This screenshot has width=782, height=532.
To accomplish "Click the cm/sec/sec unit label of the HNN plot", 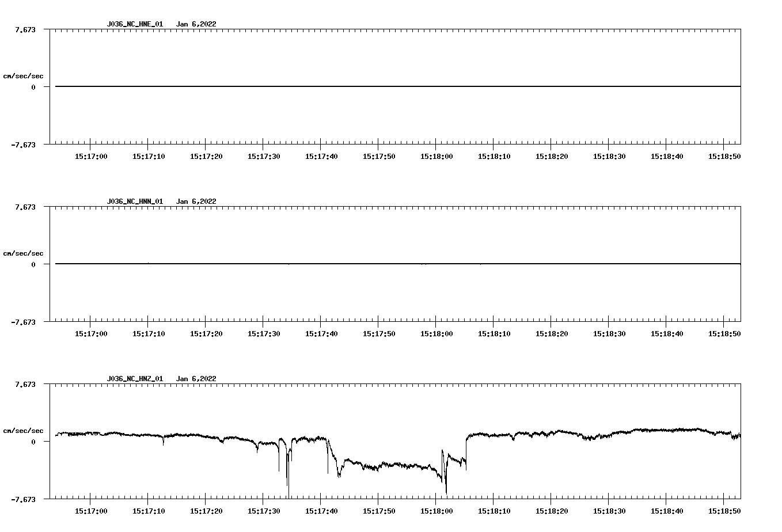I will 23,253.
